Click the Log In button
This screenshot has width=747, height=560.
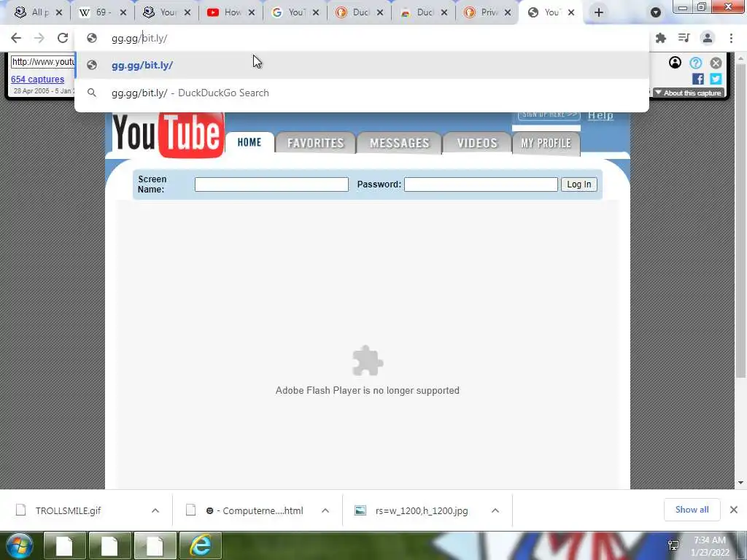[x=578, y=184]
